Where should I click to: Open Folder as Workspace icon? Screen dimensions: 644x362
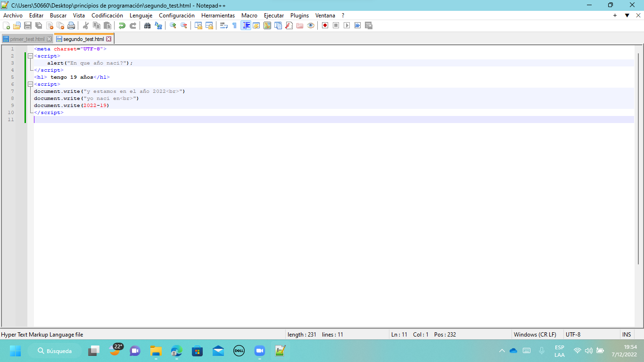300,25
